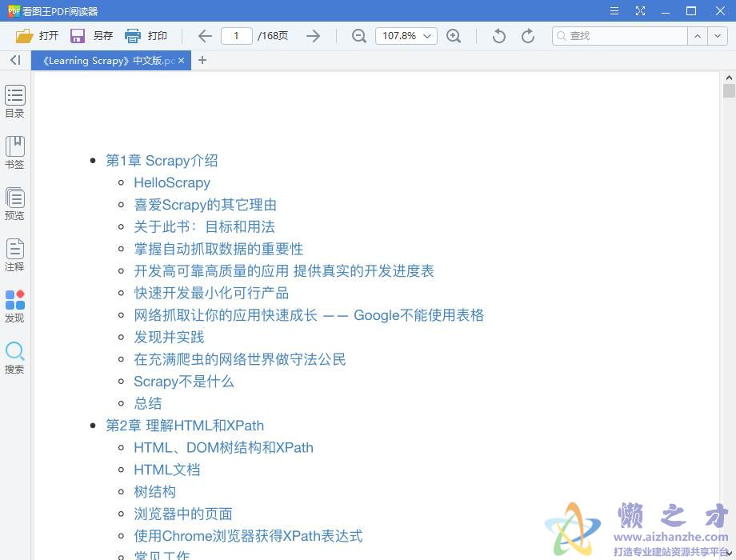Open a PDF file with 打开
Screen dimensions: 736x560
37,36
